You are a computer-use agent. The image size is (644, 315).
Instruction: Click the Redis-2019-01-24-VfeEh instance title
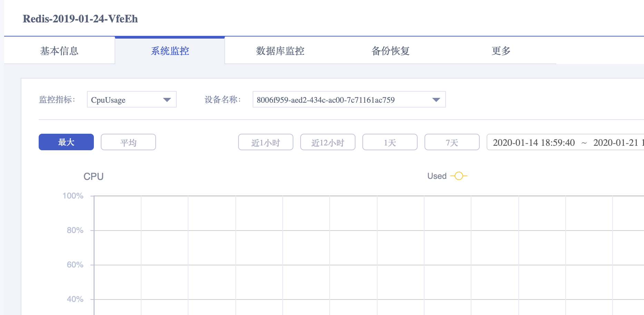(80, 19)
